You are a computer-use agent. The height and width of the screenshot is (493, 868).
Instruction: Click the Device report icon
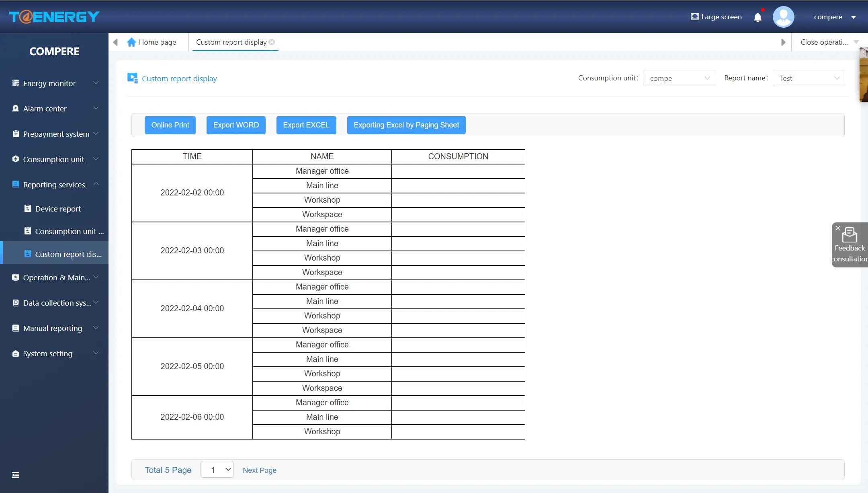click(x=27, y=208)
